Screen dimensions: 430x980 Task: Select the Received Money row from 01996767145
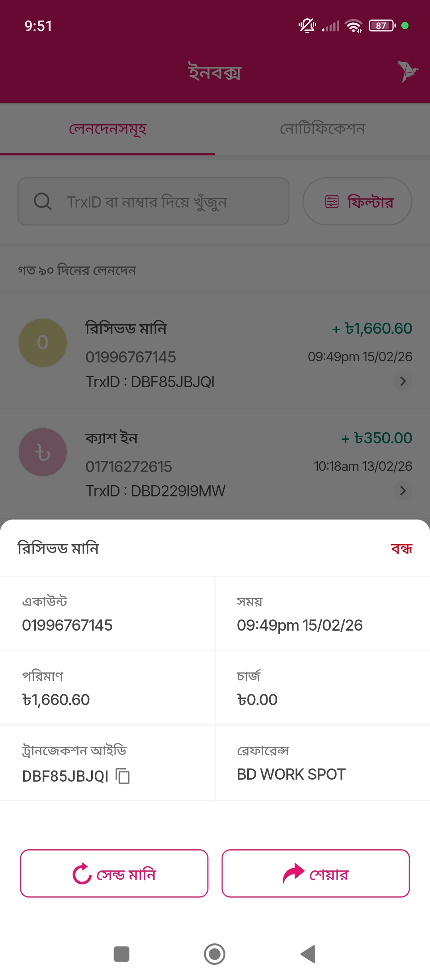point(215,355)
